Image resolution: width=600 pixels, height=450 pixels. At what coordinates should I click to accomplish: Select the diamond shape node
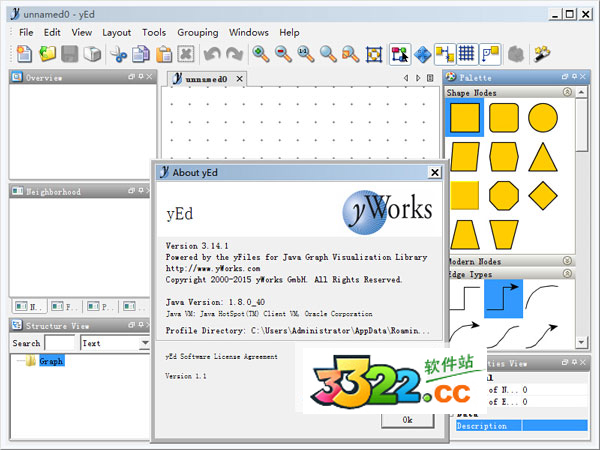coord(543,196)
